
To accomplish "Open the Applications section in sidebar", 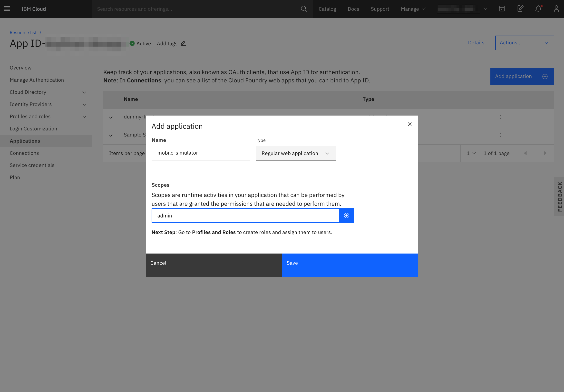I will [25, 140].
